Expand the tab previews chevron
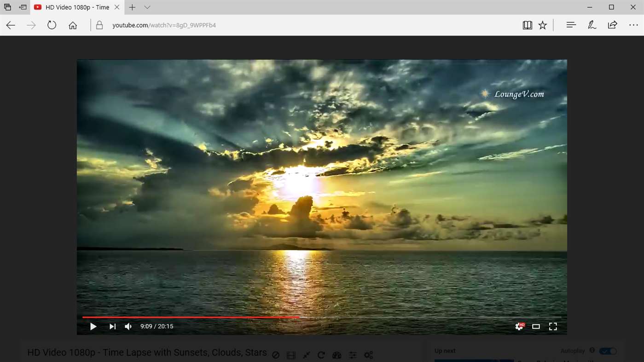Viewport: 644px width, 362px height. [147, 7]
